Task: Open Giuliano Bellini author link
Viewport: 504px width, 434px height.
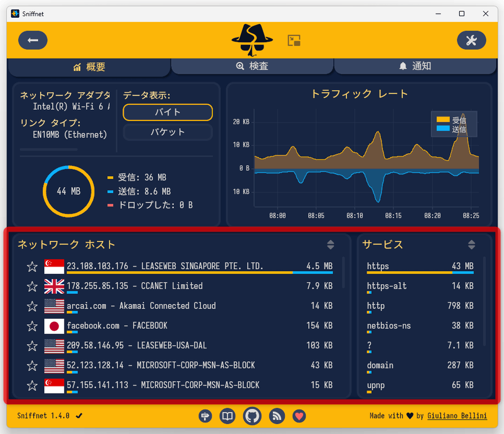Action: point(457,416)
